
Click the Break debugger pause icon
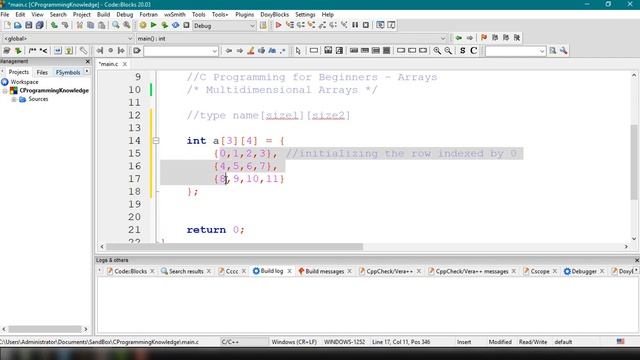pyautogui.click(x=355, y=25)
